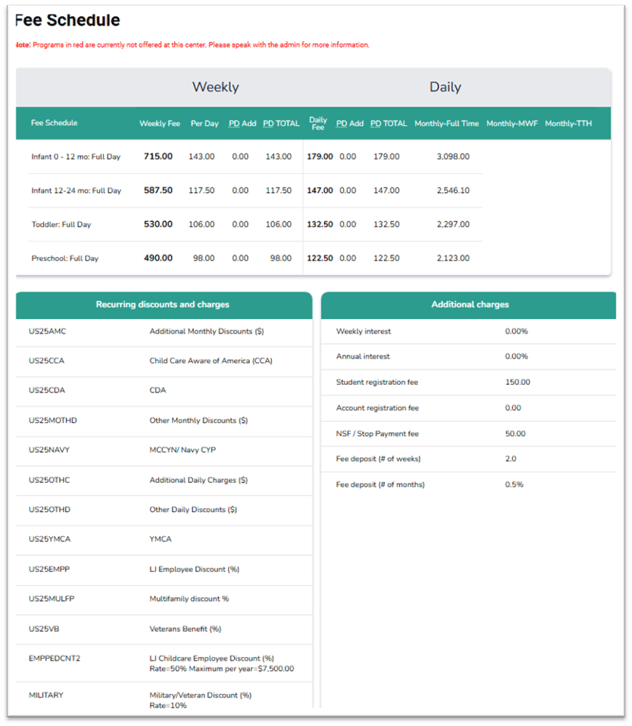Select Infant 12-24 mo weekly fee 587.50

pos(158,190)
